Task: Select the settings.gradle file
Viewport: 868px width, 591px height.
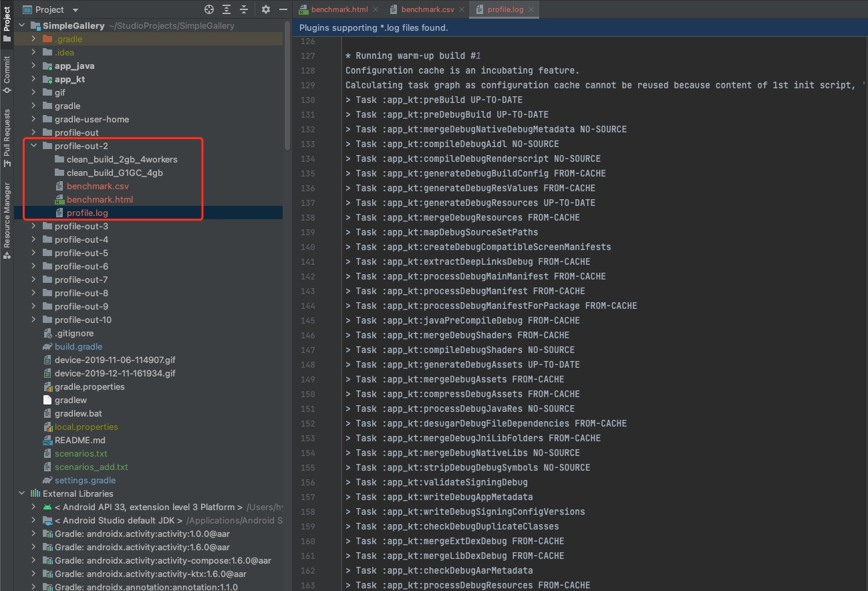Action: click(x=85, y=480)
